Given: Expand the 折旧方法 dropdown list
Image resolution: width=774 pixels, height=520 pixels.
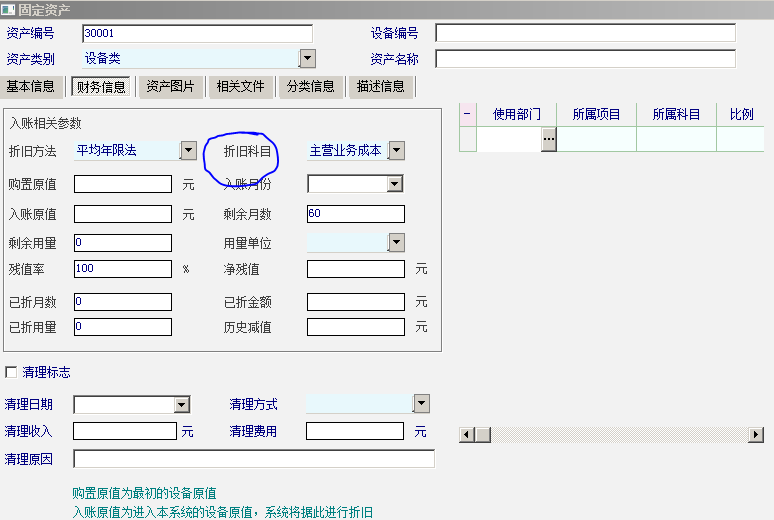Looking at the screenshot, I should click(x=188, y=151).
